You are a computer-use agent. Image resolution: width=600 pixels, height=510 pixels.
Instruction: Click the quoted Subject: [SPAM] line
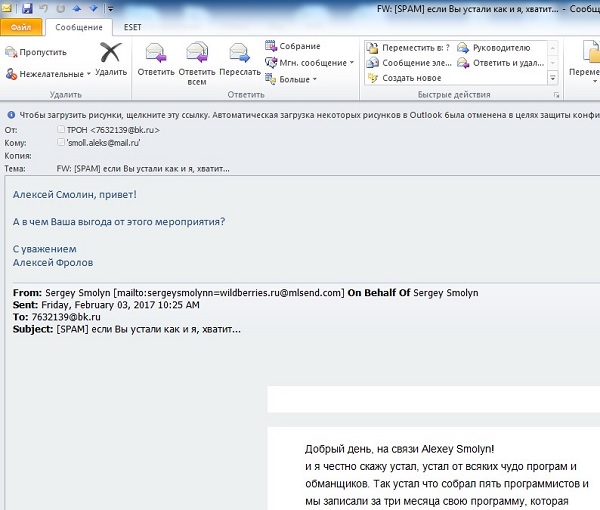[x=127, y=329]
